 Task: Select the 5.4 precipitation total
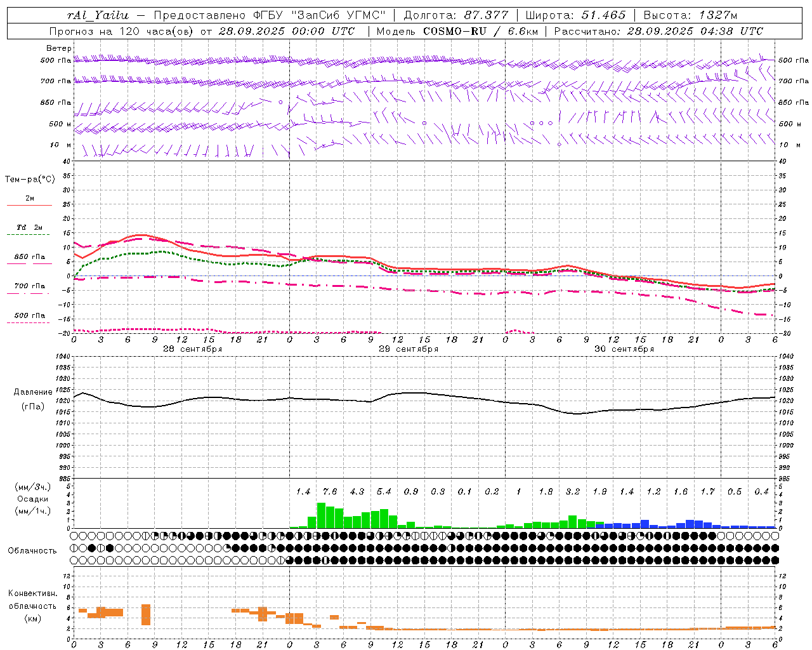(x=384, y=491)
